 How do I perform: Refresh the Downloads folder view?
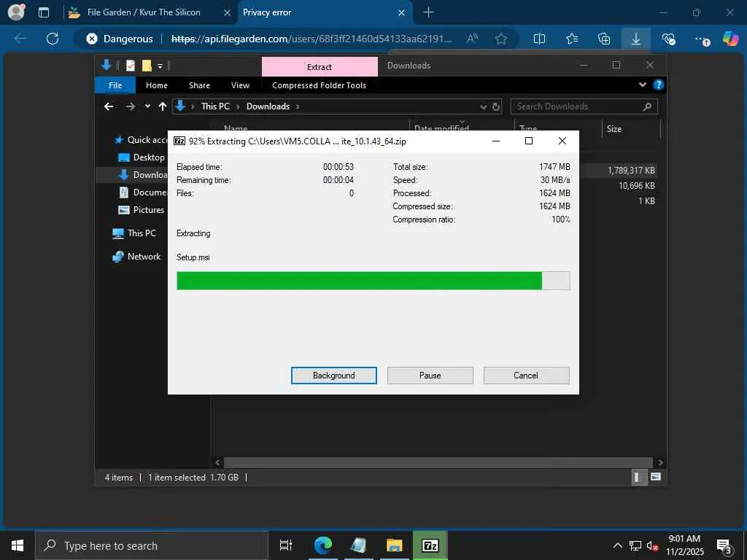[496, 106]
